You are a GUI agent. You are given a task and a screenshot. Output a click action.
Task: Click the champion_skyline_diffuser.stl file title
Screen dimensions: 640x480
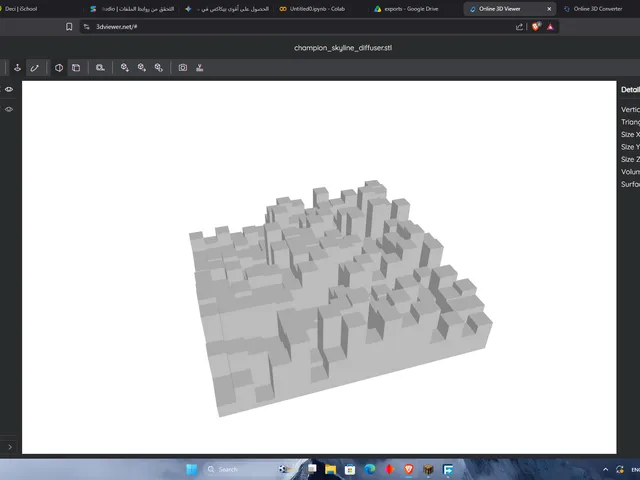(x=343, y=48)
